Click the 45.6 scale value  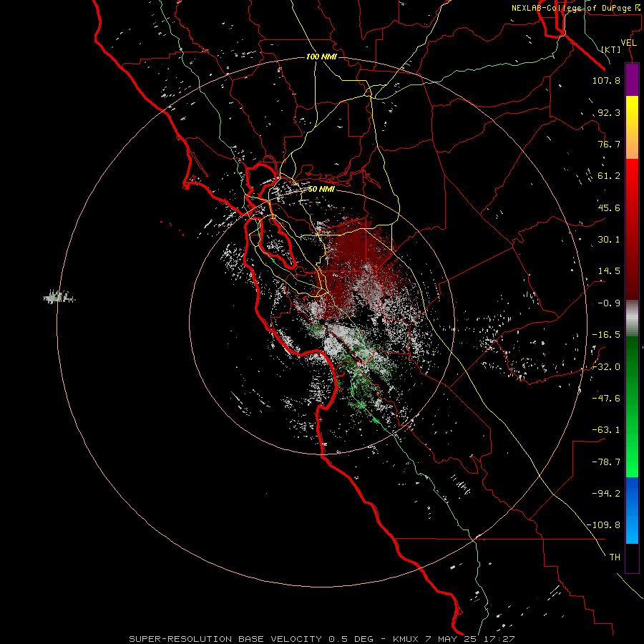[609, 208]
